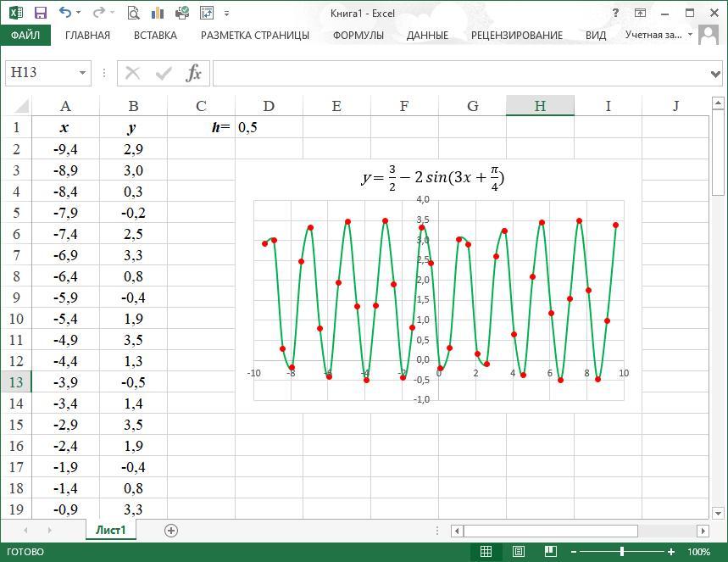Click the Redo arrow icon
This screenshot has height=562, width=728.
(x=98, y=13)
